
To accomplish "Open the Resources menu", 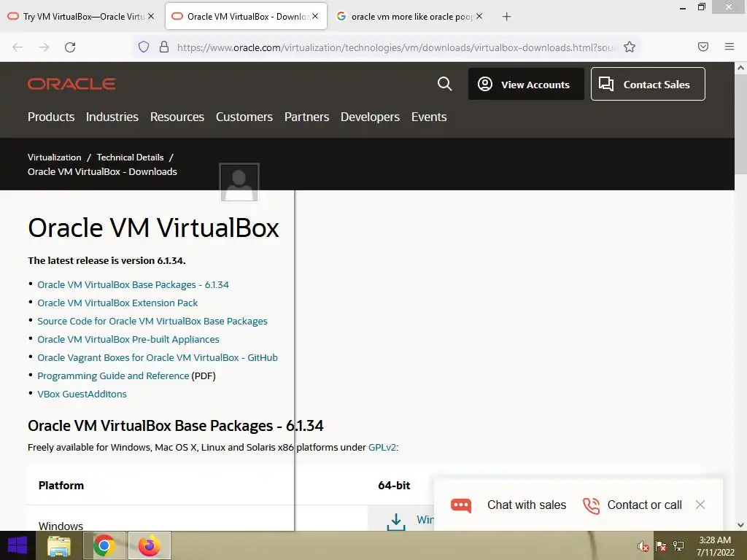I will [177, 117].
